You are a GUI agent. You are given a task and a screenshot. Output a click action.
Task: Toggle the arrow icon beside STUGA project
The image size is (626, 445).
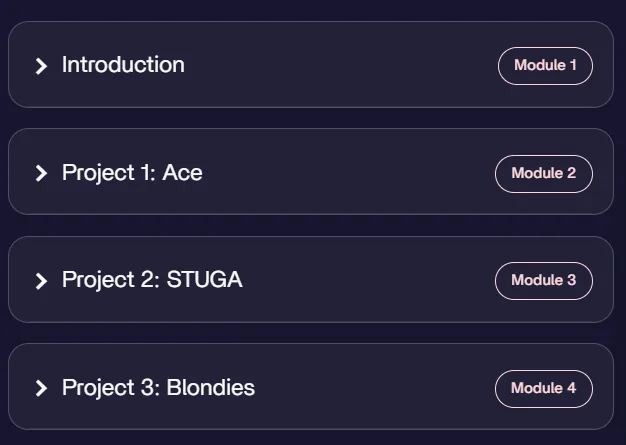click(41, 281)
